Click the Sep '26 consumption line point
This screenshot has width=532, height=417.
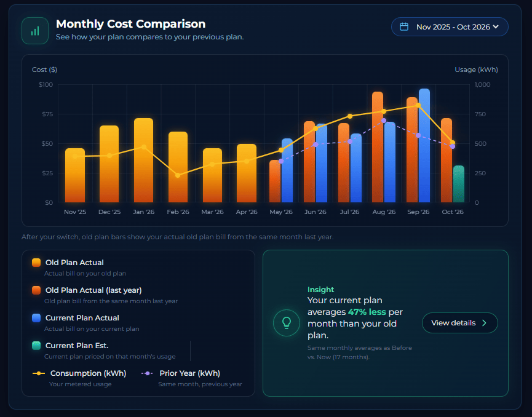tap(418, 105)
